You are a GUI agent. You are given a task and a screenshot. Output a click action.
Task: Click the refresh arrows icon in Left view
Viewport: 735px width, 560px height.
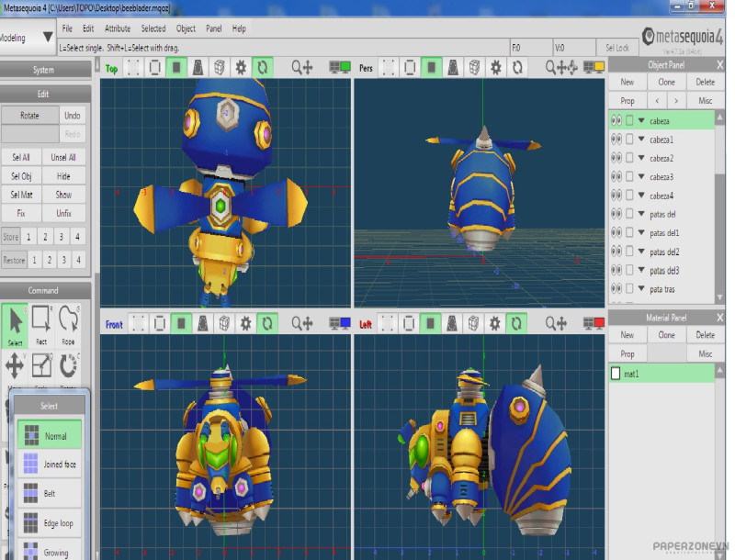(x=517, y=324)
